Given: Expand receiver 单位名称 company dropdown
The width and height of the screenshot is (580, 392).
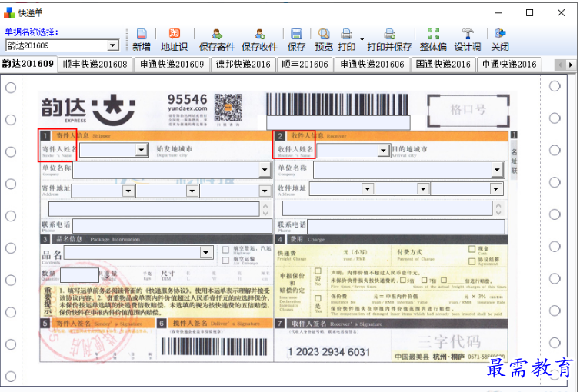Looking at the screenshot, I should 497,170.
